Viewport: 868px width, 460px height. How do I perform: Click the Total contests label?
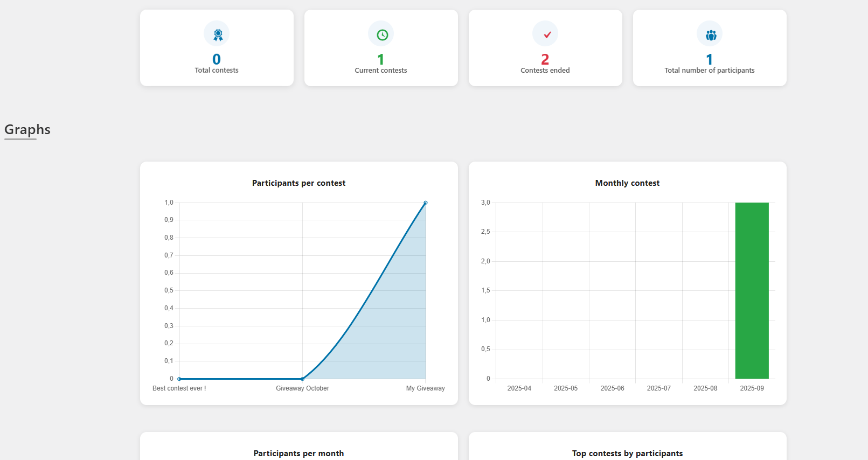tap(217, 71)
